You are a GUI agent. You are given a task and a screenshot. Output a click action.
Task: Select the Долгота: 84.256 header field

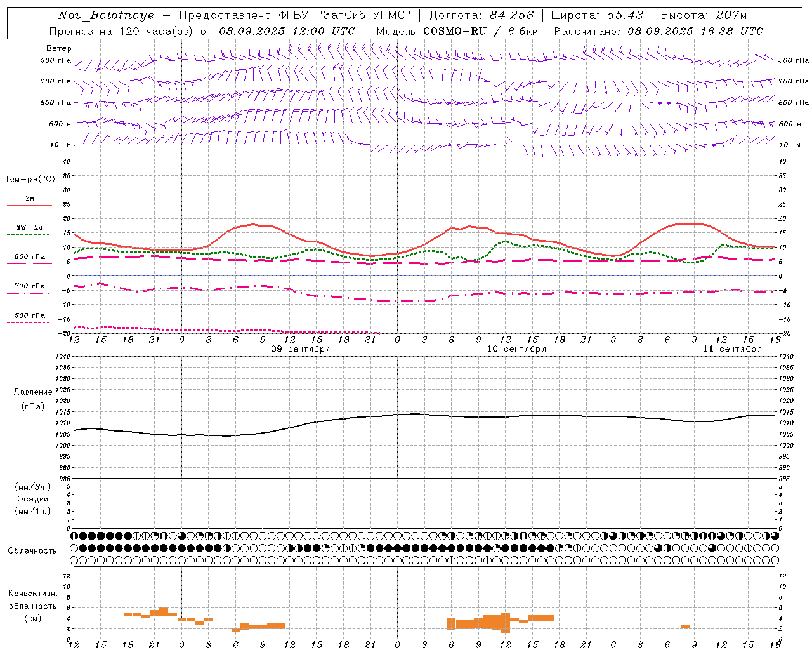click(481, 15)
